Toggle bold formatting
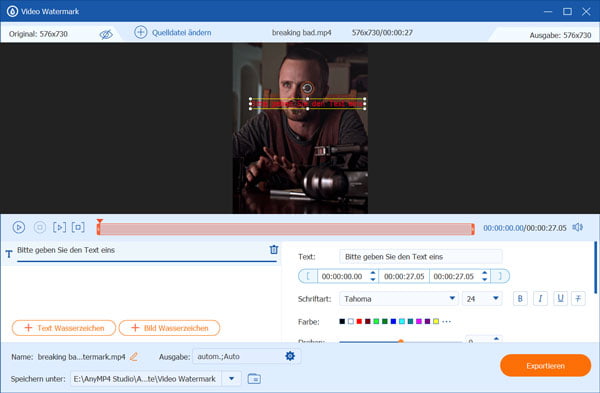This screenshot has width=600, height=393. 520,298
